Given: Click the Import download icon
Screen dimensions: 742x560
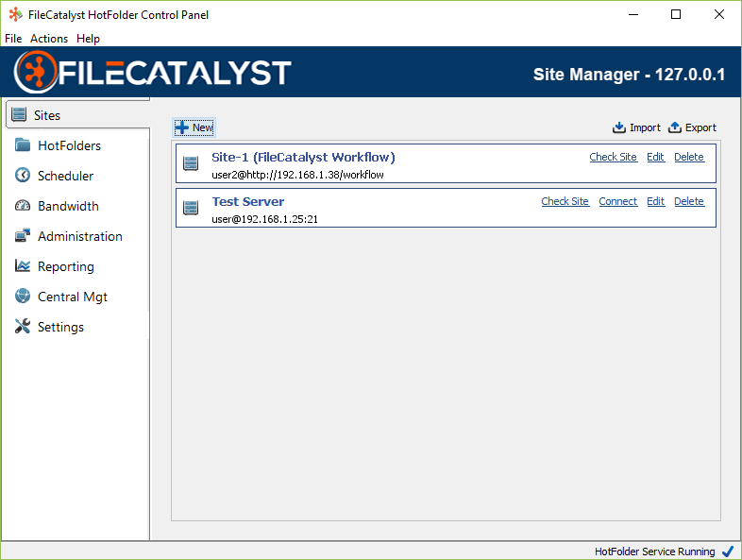Looking at the screenshot, I should (x=619, y=127).
